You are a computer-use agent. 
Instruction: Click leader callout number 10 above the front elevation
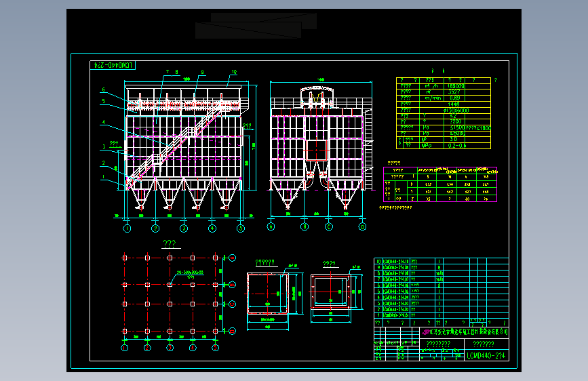click(234, 72)
